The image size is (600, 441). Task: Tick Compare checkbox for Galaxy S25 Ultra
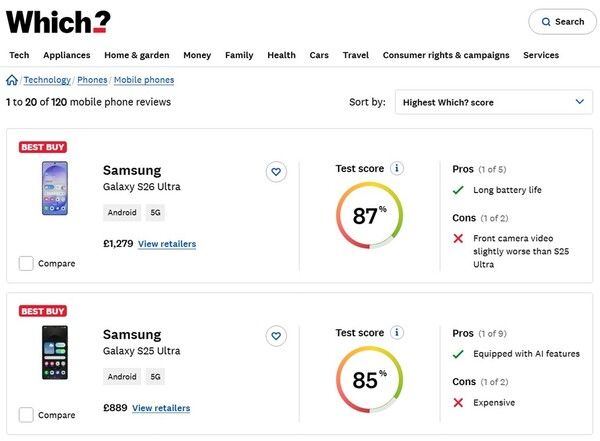(x=26, y=415)
